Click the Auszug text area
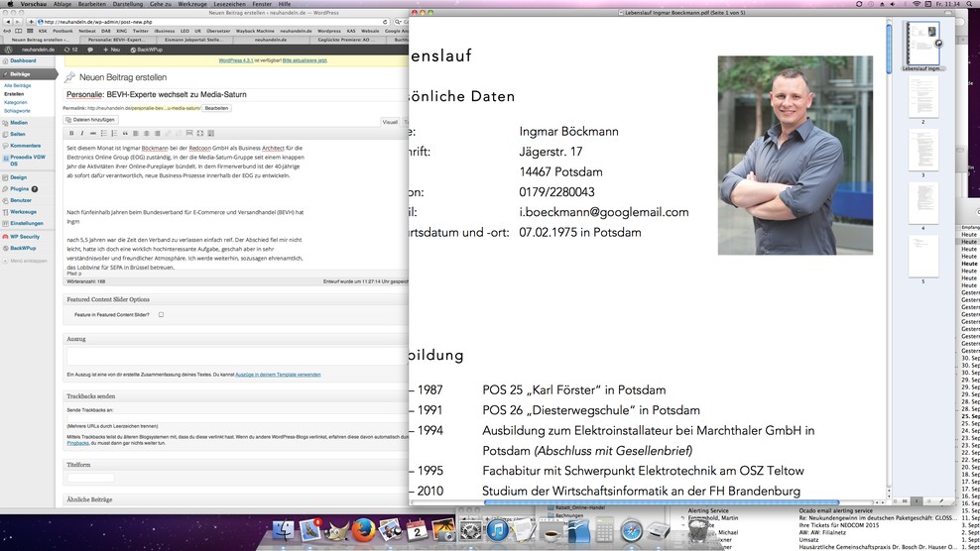980x551 pixels. pyautogui.click(x=237, y=357)
